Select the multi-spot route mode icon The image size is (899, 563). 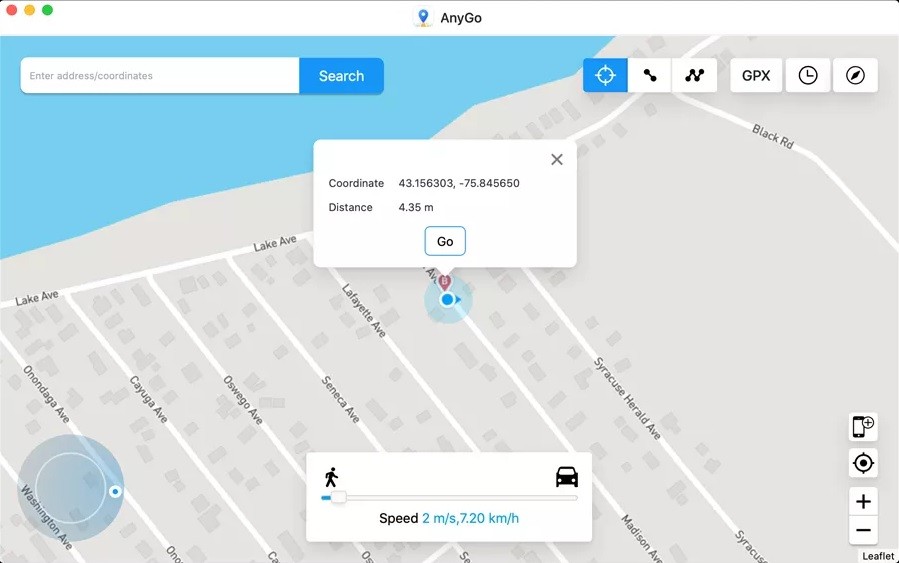click(x=694, y=75)
